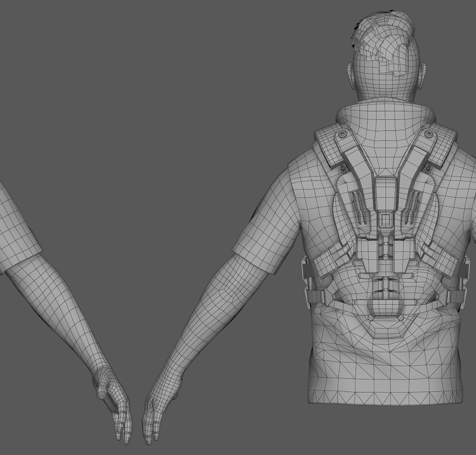Click the round bolt on right shoulder strap
This screenshot has width=476, height=455.
pos(428,133)
